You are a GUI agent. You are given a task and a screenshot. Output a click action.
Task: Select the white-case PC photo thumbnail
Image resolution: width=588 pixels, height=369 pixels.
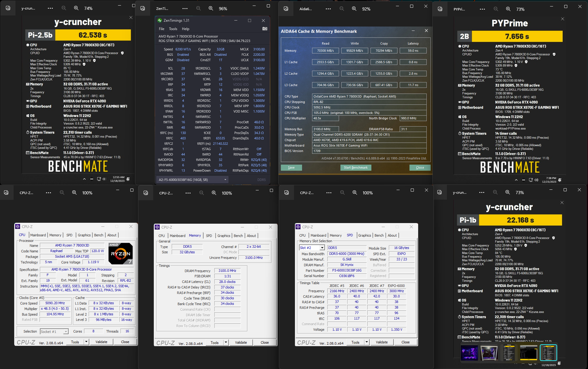(489, 353)
